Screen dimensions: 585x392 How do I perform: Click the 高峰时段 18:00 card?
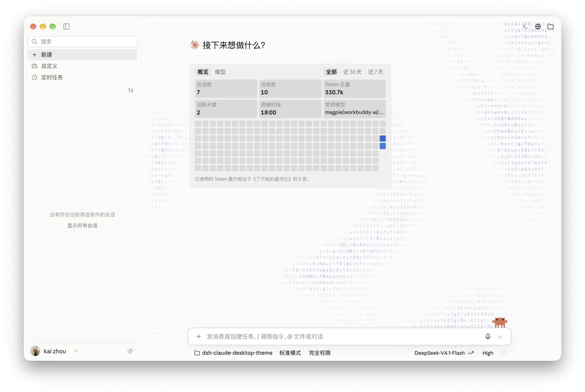tap(290, 109)
